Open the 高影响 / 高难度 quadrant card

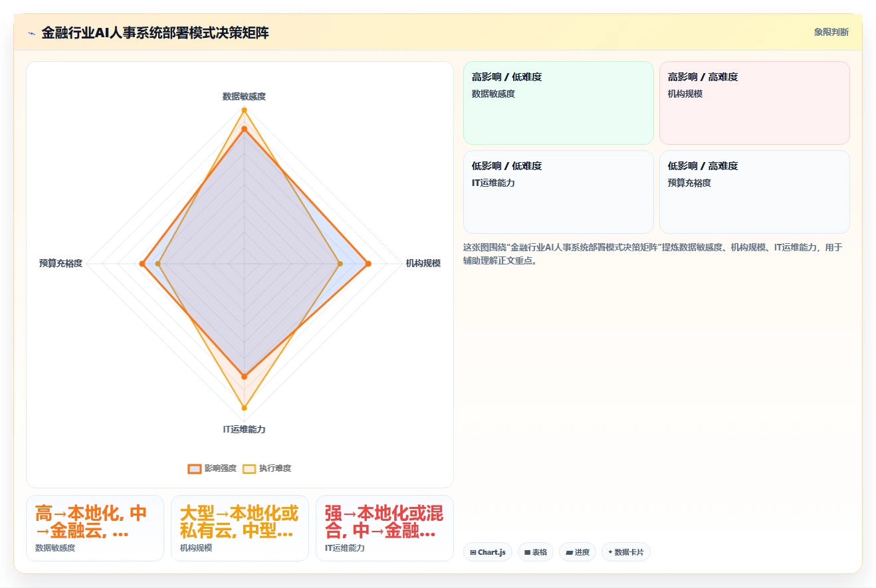(754, 103)
